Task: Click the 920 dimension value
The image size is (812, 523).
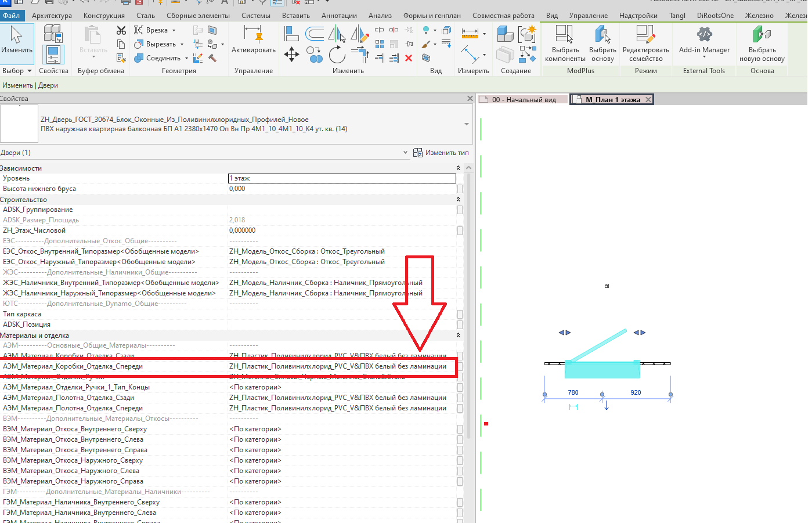Action: (x=636, y=392)
